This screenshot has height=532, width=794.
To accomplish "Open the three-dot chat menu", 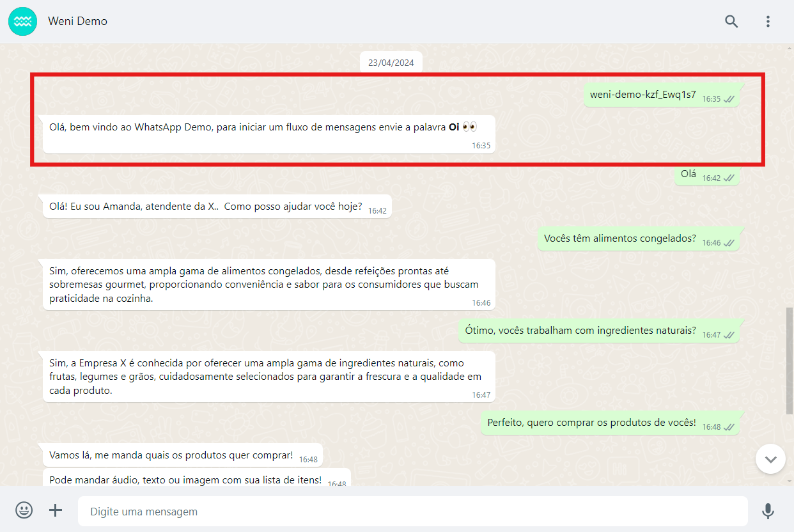I will (x=768, y=21).
